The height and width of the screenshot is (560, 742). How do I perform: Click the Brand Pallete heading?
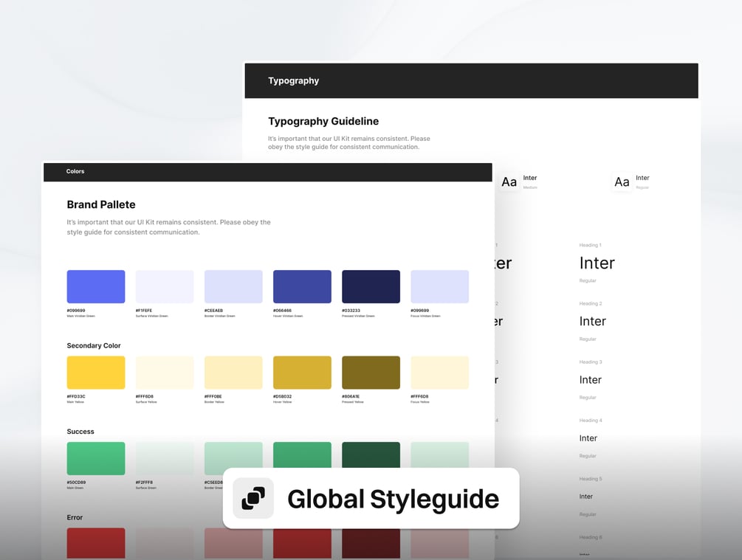pos(101,204)
